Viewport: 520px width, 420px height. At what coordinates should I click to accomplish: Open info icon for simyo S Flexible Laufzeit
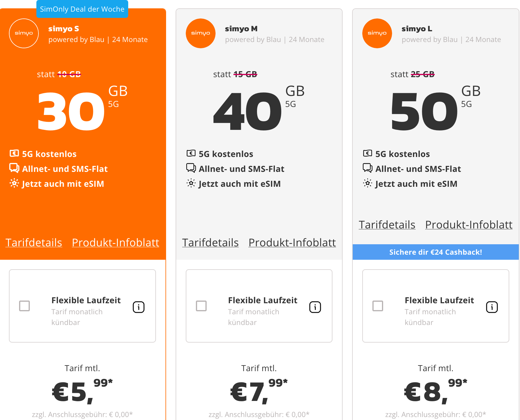139,307
